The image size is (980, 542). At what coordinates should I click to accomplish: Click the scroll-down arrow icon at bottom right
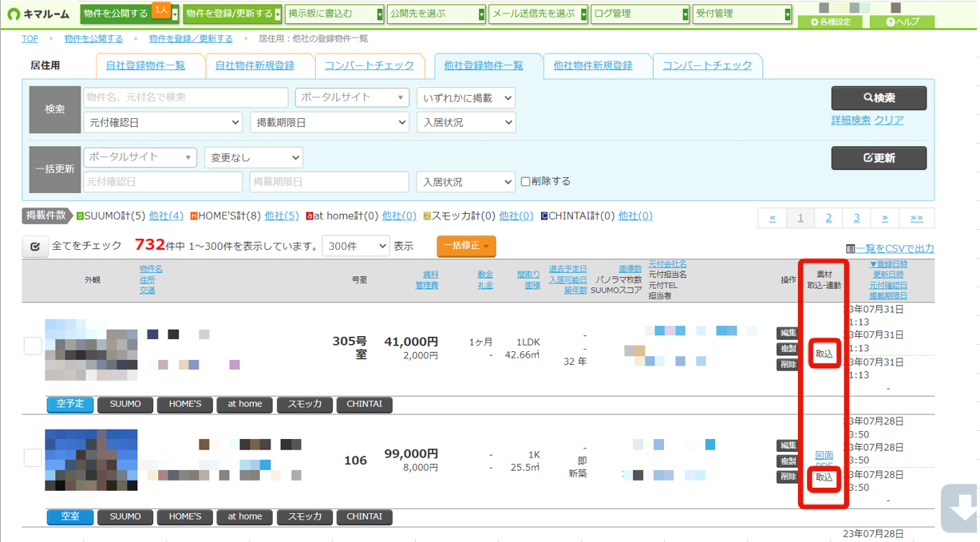coord(960,508)
